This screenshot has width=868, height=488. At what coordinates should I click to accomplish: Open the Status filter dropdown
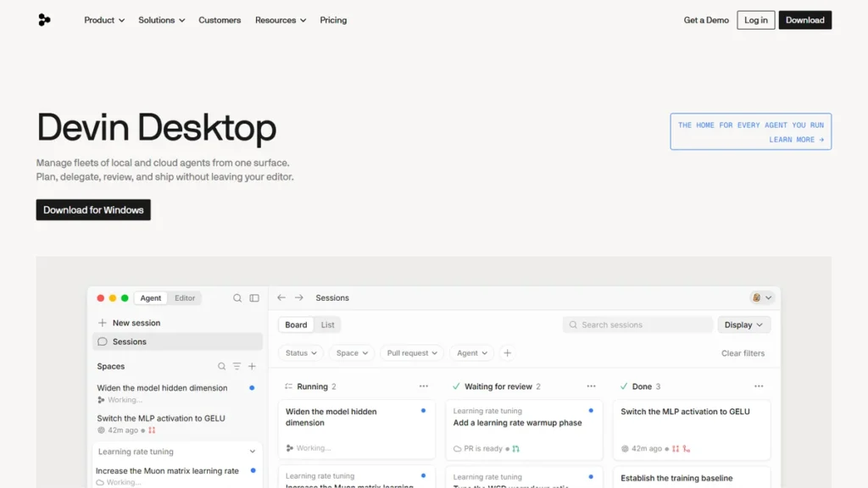pyautogui.click(x=301, y=353)
